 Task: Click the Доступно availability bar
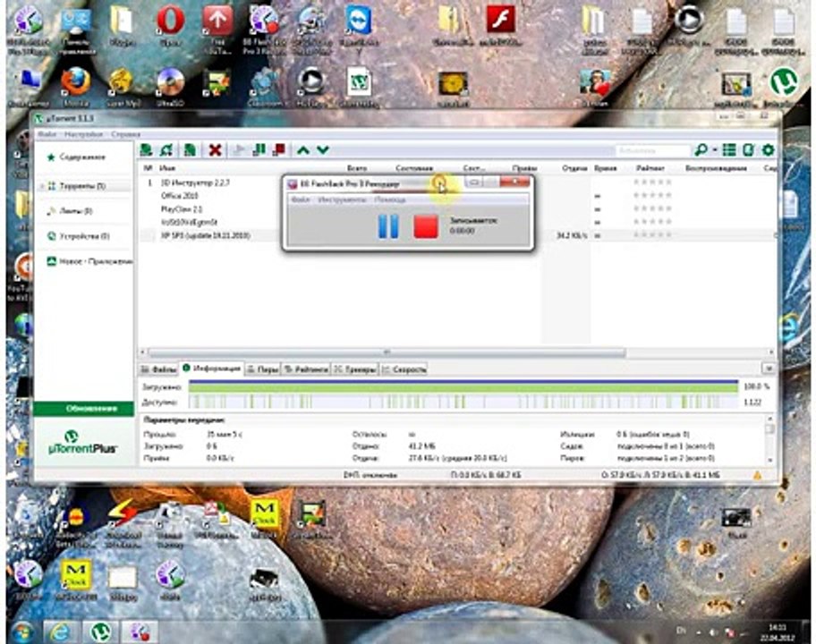coord(463,402)
